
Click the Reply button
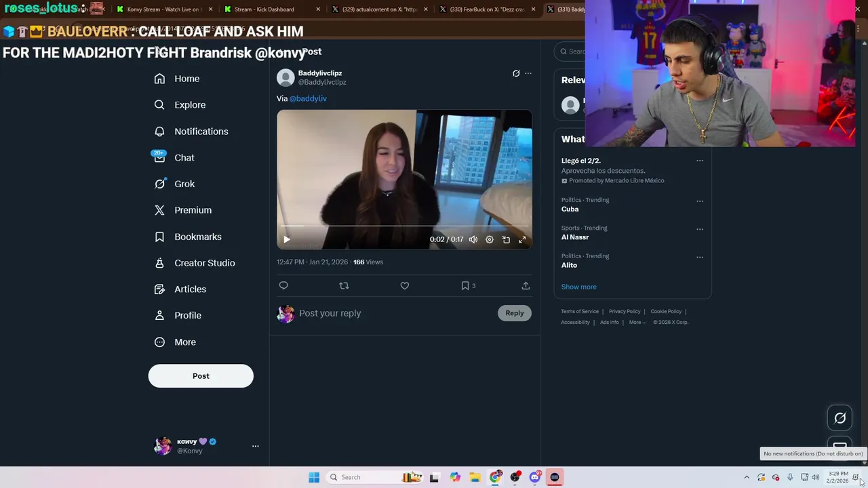point(515,313)
